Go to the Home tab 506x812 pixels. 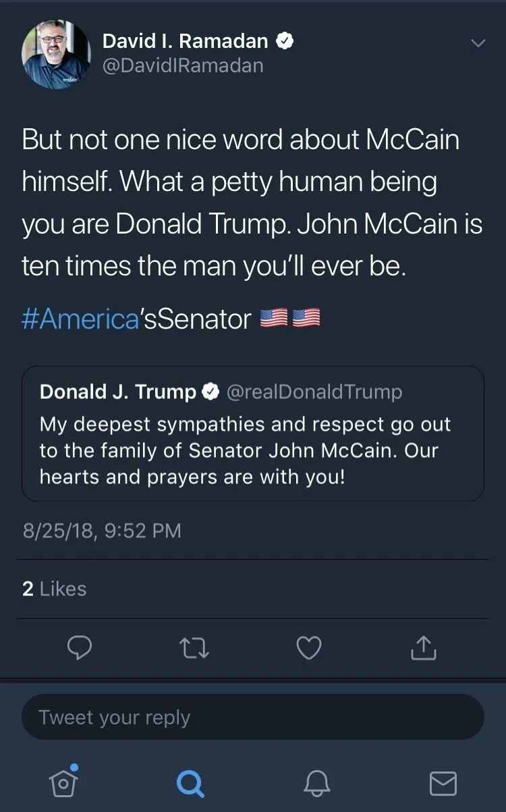click(x=63, y=782)
